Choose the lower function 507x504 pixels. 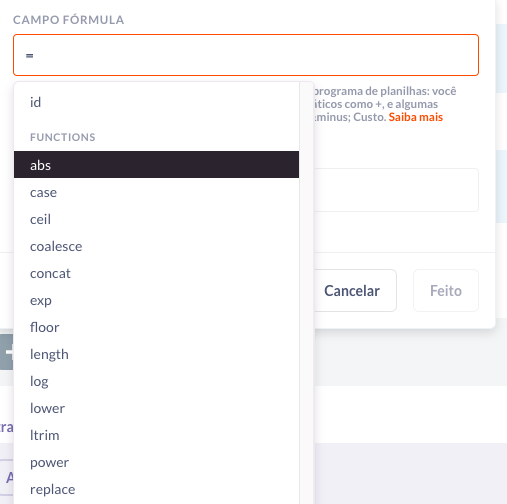[156, 408]
